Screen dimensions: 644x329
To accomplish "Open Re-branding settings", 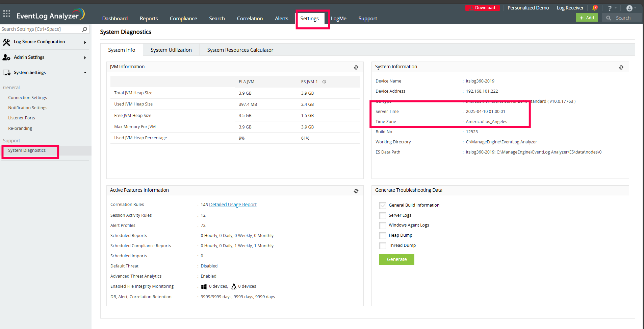I will 20,128.
